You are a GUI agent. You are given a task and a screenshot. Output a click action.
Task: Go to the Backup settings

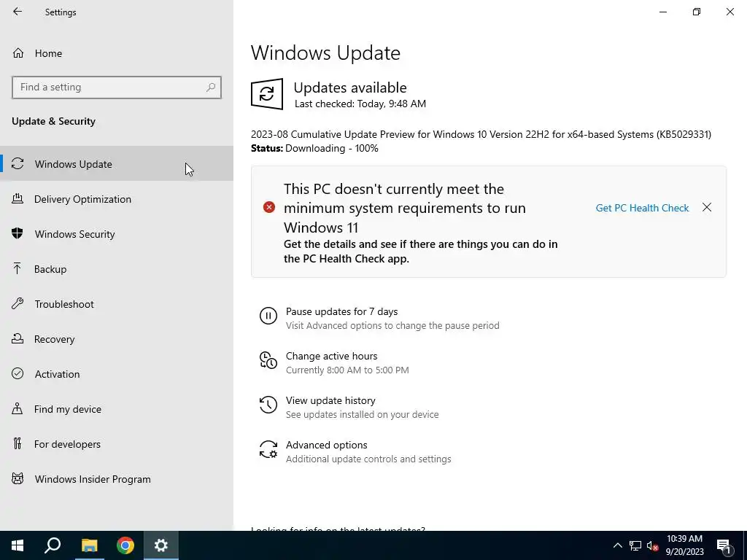(117, 269)
